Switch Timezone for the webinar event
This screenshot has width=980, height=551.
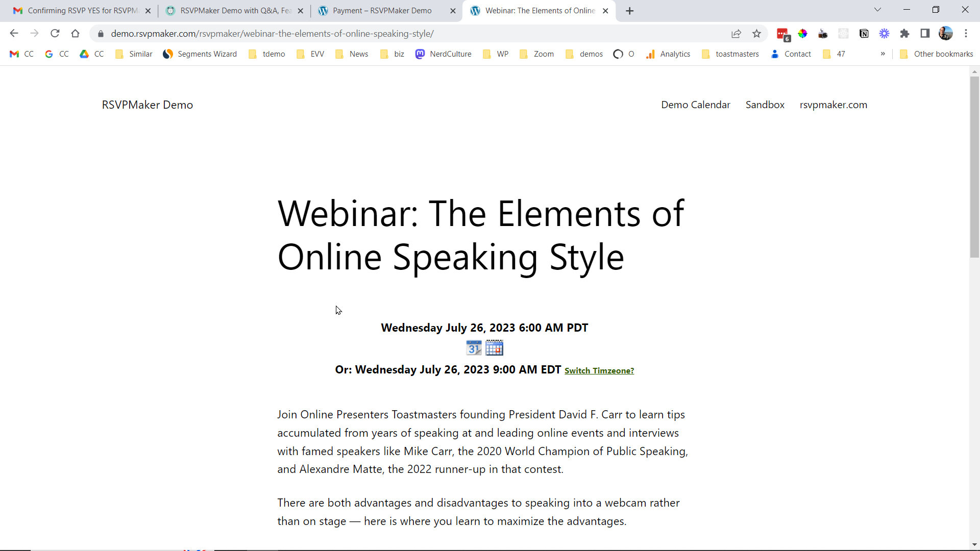600,371
